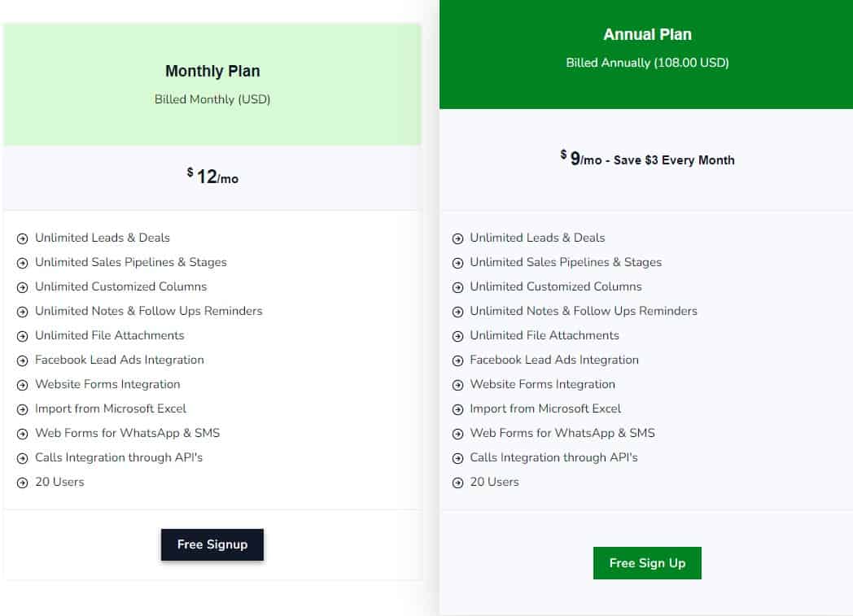Click the arrow icon beside Website Forms Integration
The width and height of the screenshot is (853, 616).
point(22,385)
